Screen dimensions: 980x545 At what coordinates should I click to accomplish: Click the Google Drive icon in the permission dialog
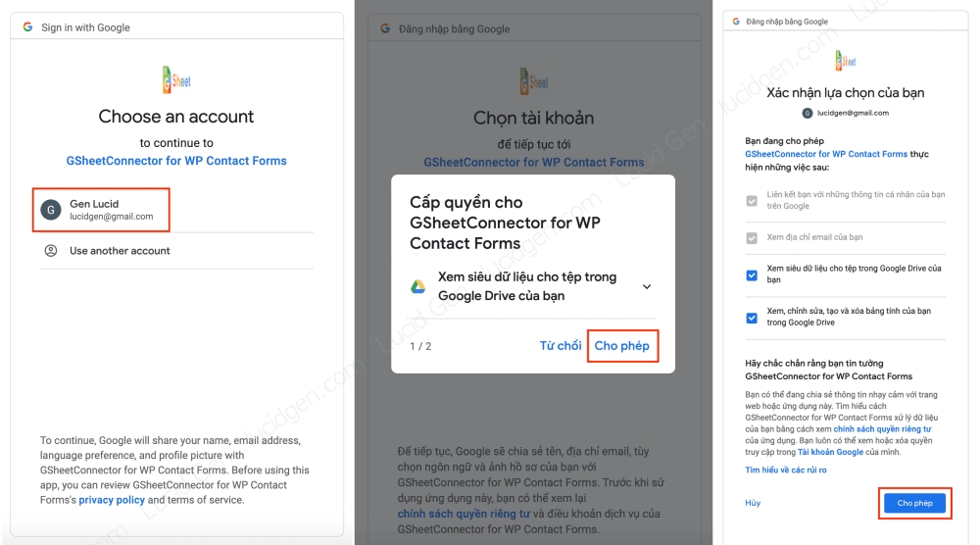tap(418, 287)
